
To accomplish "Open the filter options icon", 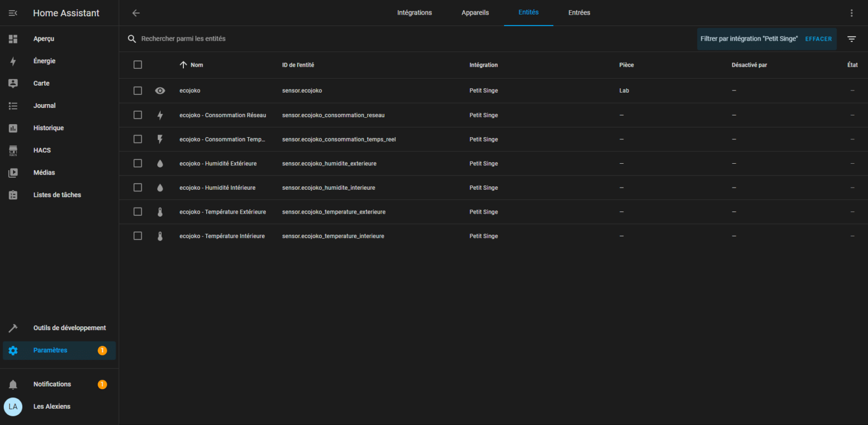I will click(851, 39).
